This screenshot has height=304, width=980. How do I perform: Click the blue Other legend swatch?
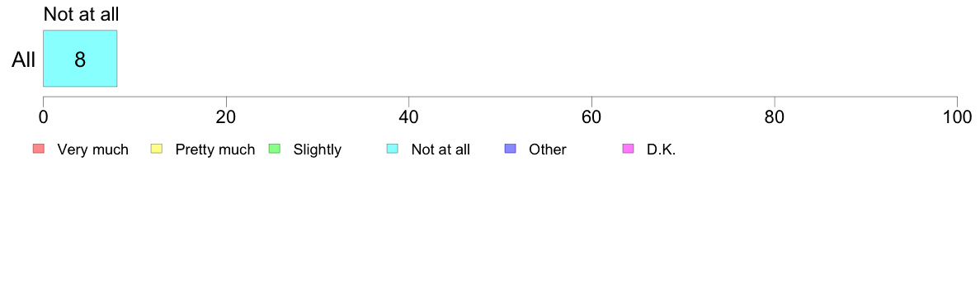tap(510, 149)
